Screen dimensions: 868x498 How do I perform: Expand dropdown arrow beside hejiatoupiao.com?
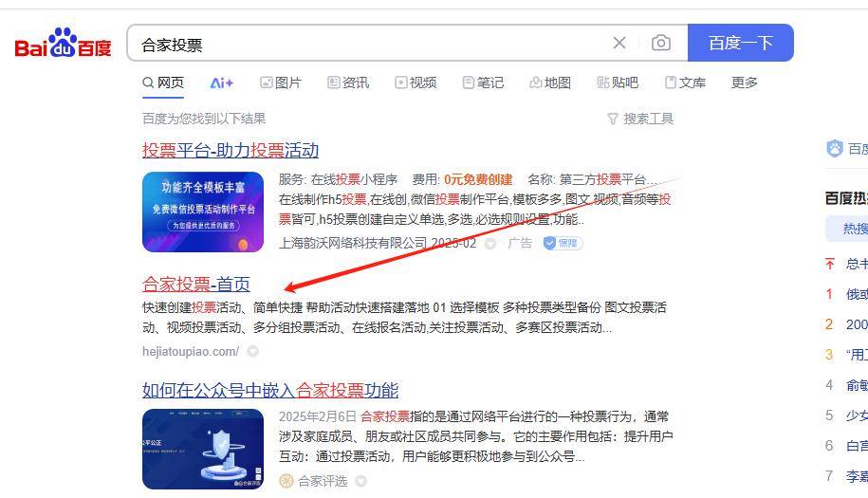[x=253, y=351]
